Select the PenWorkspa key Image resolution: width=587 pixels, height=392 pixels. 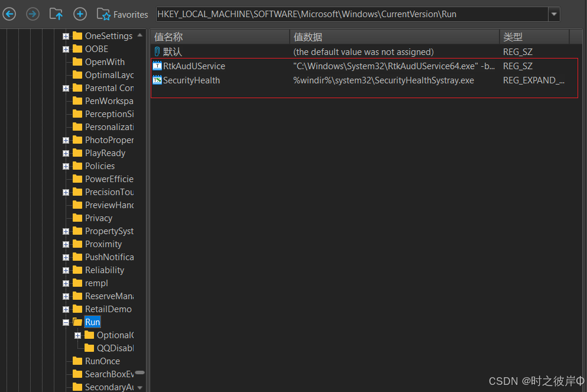click(109, 101)
